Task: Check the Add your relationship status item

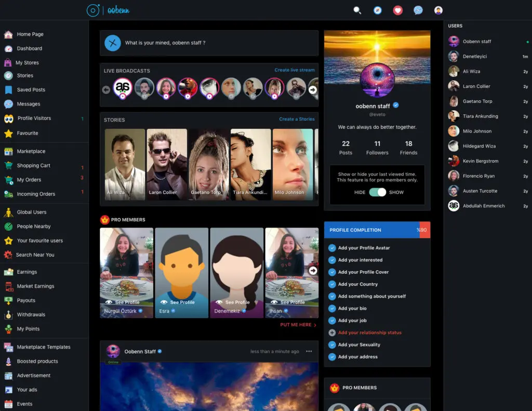Action: pos(369,333)
